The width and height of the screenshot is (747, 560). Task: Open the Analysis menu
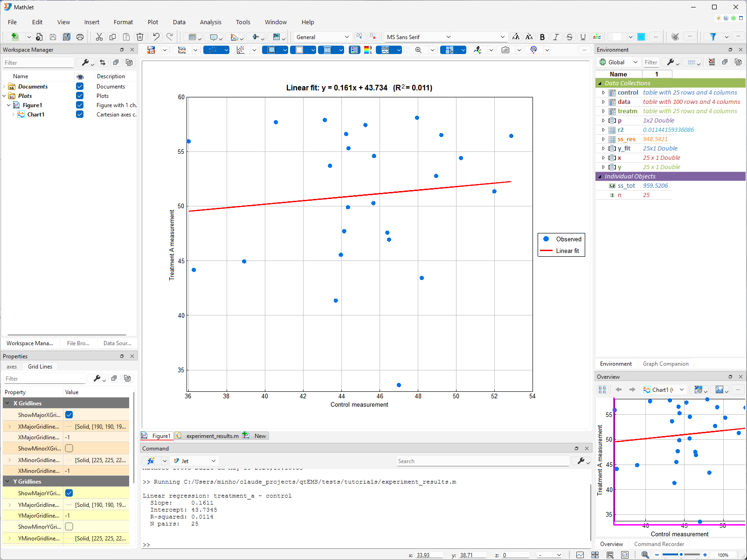(211, 22)
